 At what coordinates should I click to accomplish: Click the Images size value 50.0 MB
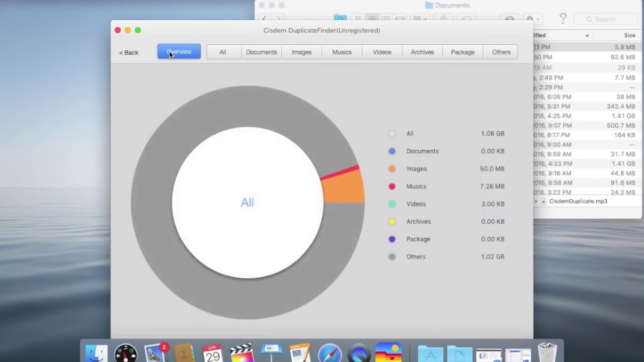click(x=492, y=169)
